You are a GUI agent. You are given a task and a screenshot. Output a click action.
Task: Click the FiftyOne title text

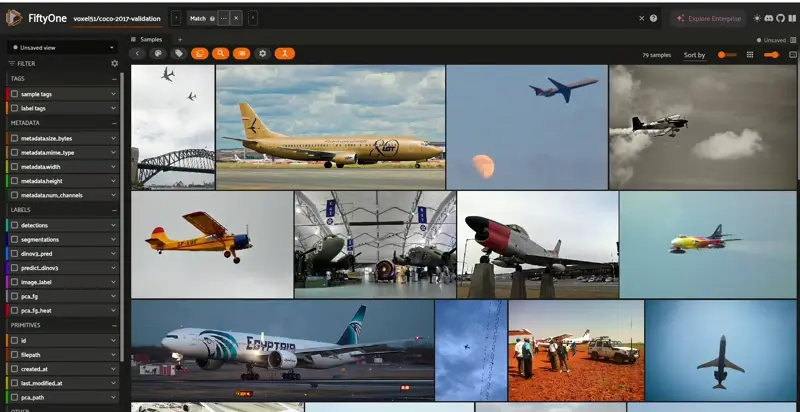click(x=47, y=18)
